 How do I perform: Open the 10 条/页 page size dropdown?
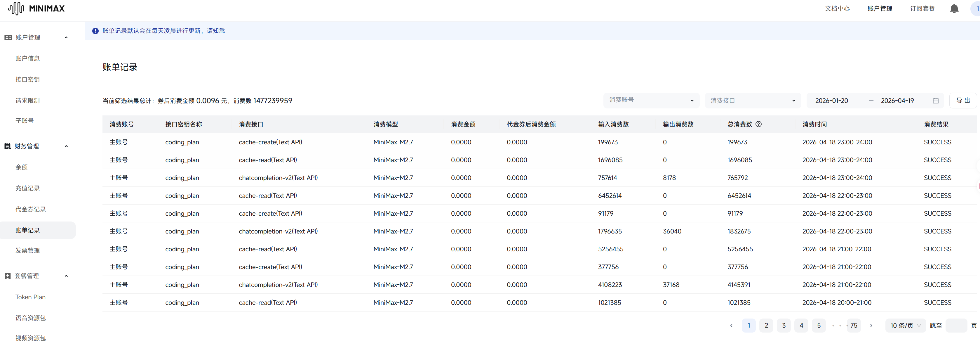905,326
